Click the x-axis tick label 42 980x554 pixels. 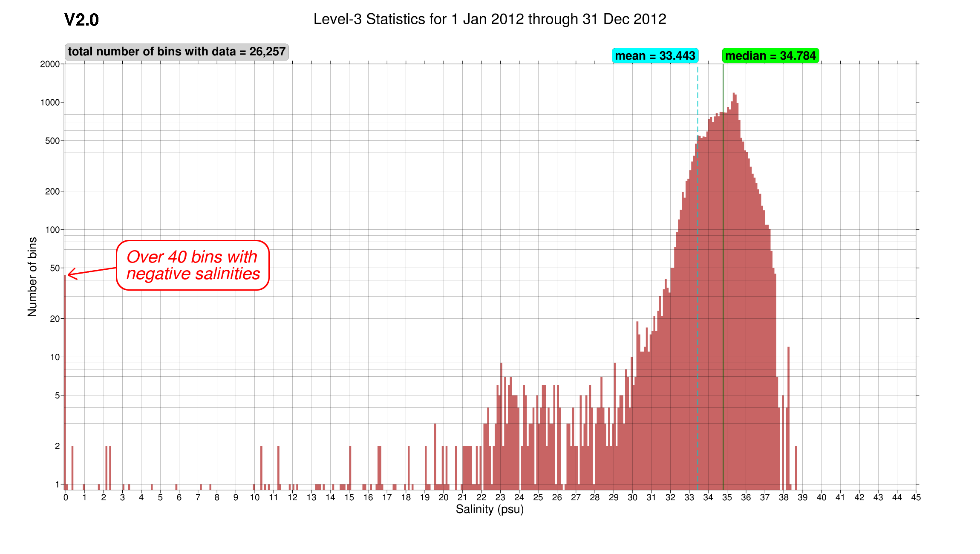point(859,497)
